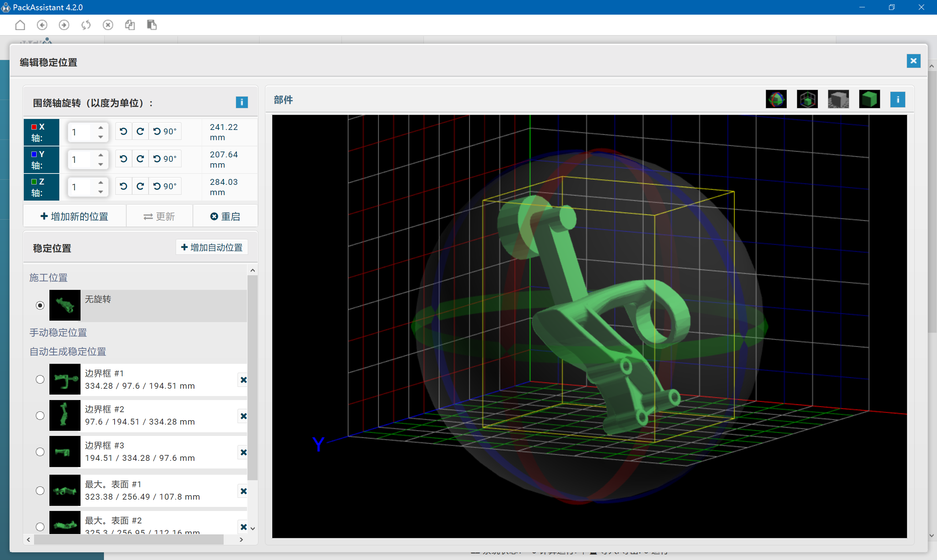Screen dimensions: 937x560
Task: Close the 编辑稳定位置 dialog
Action: click(x=913, y=61)
